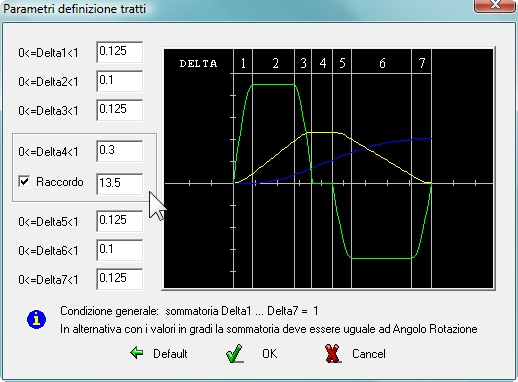Focus the Delta5 input field
This screenshot has height=382, width=518.
coord(120,221)
